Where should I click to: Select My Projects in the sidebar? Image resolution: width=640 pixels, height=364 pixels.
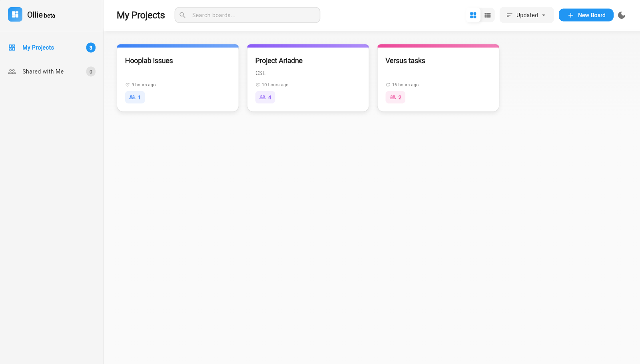(x=38, y=47)
